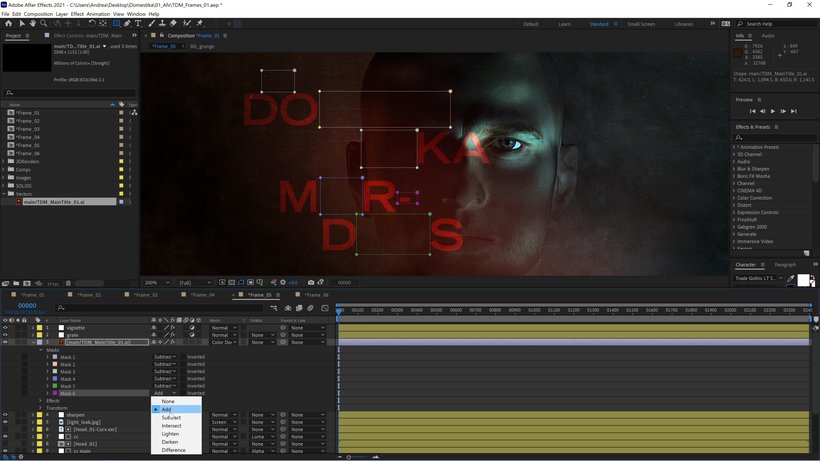Viewport: 820px width, 461px height.
Task: Select the Pen tool
Action: click(x=127, y=24)
